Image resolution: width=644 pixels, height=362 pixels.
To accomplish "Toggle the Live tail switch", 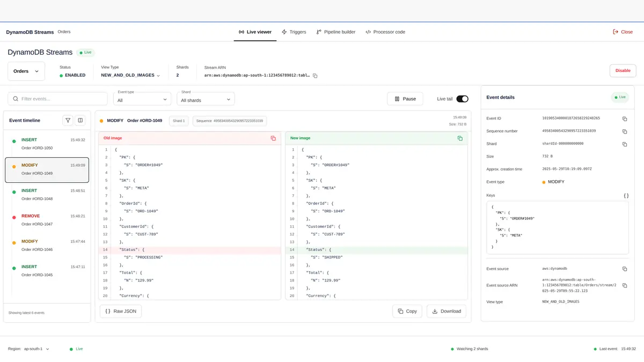I will pos(462,99).
